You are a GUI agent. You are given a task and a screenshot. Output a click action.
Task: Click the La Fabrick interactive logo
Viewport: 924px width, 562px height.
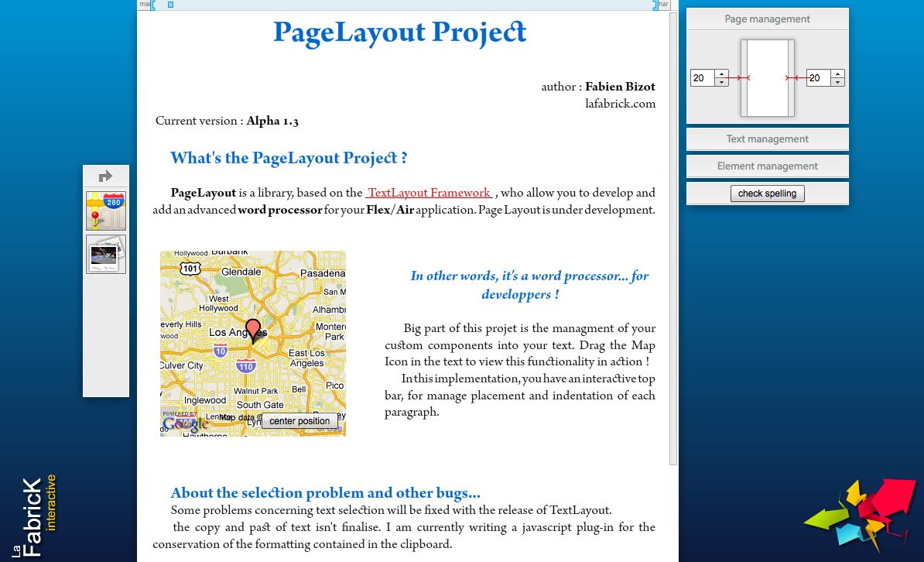click(37, 516)
